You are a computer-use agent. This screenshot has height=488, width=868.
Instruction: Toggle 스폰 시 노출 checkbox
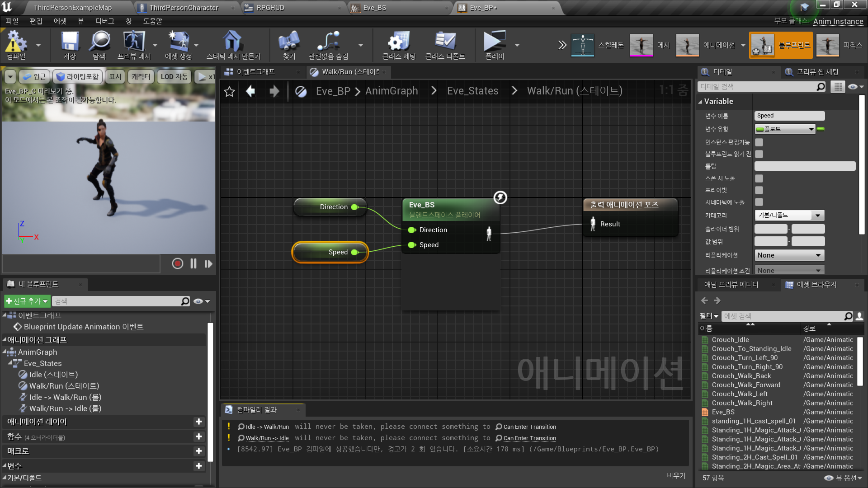[759, 178]
